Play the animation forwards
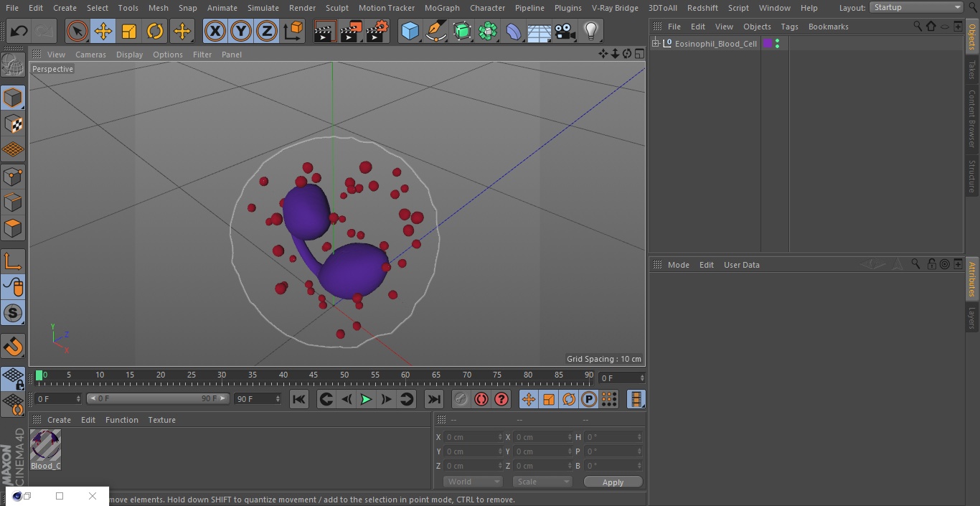This screenshot has height=506, width=980. tap(366, 399)
